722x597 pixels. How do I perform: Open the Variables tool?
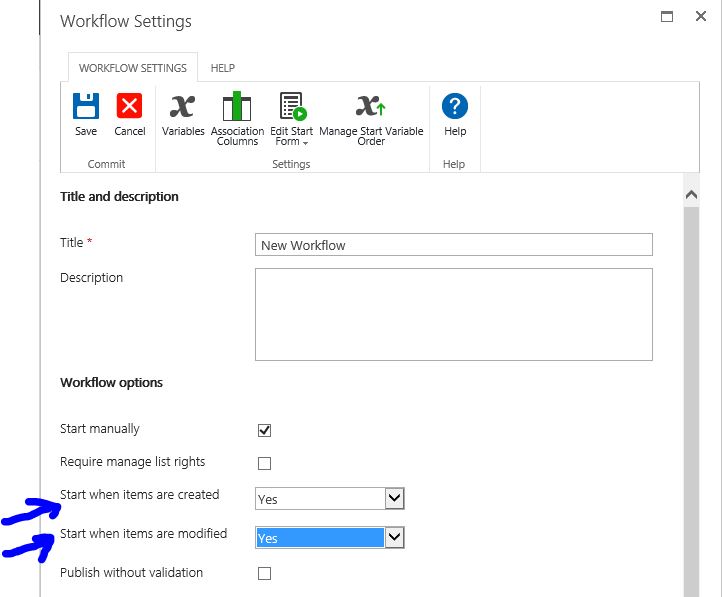pyautogui.click(x=183, y=106)
